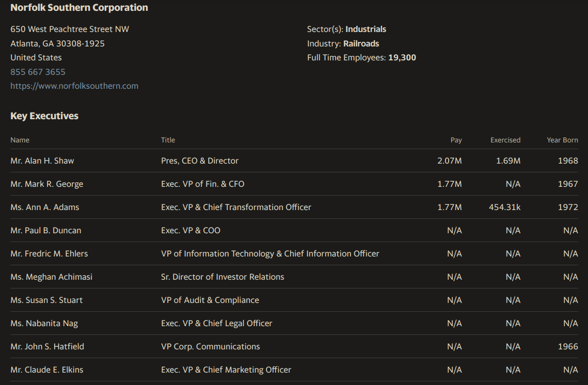The height and width of the screenshot is (385, 588).
Task: Select the exercised value 454.31k
Action: pos(505,207)
